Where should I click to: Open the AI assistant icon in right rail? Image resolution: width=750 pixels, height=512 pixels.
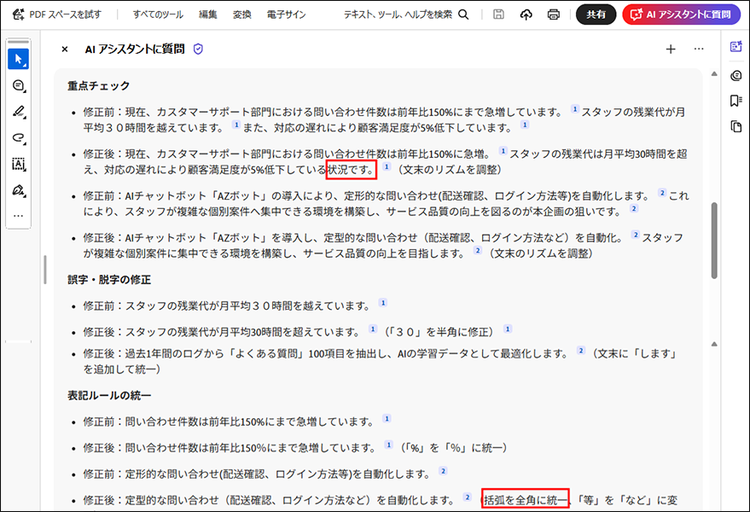(736, 46)
